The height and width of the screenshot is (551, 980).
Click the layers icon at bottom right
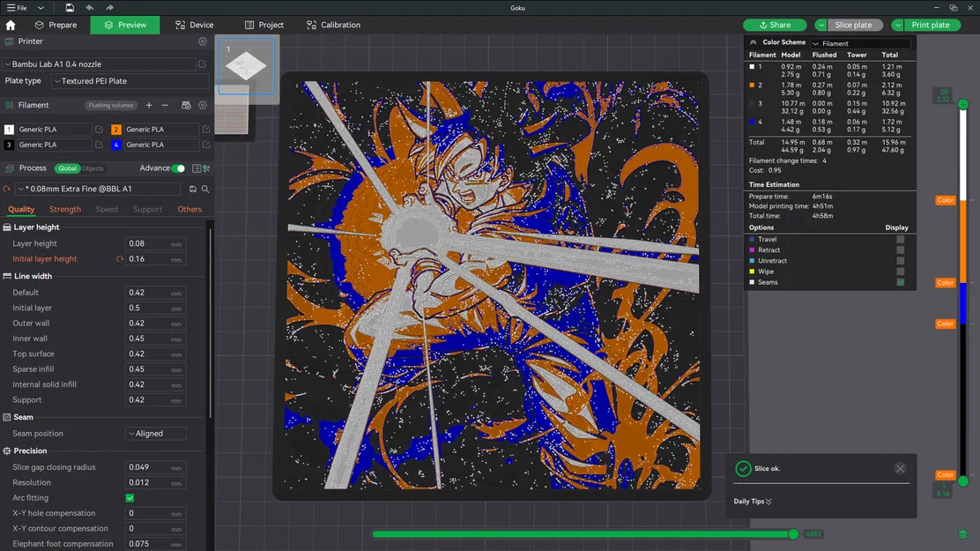[963, 534]
